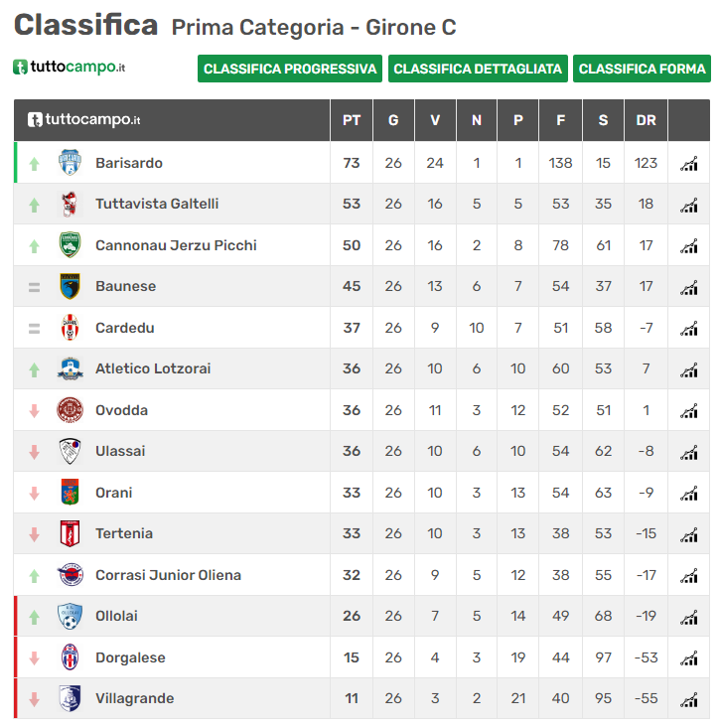Select the Tertenia team badge
Screen dimensions: 721x728
coord(71,533)
